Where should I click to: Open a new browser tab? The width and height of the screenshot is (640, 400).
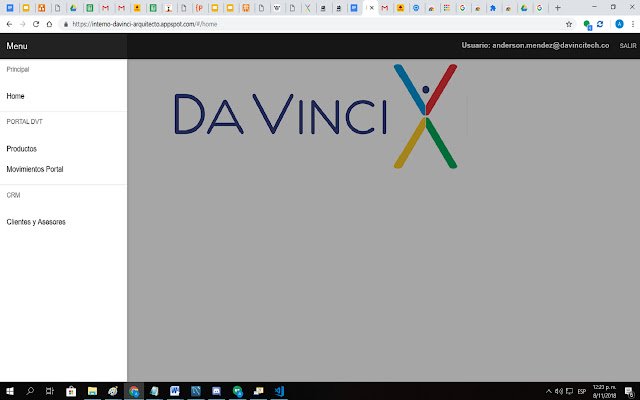coord(558,8)
